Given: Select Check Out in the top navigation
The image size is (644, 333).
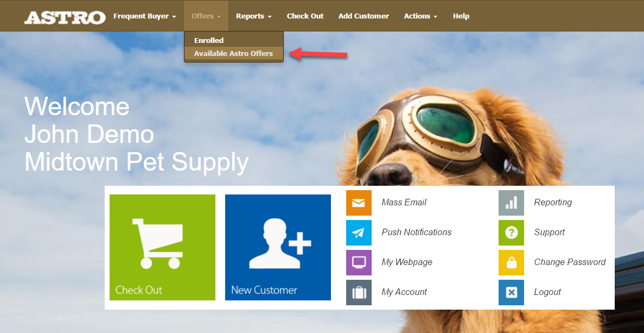Looking at the screenshot, I should tap(305, 16).
